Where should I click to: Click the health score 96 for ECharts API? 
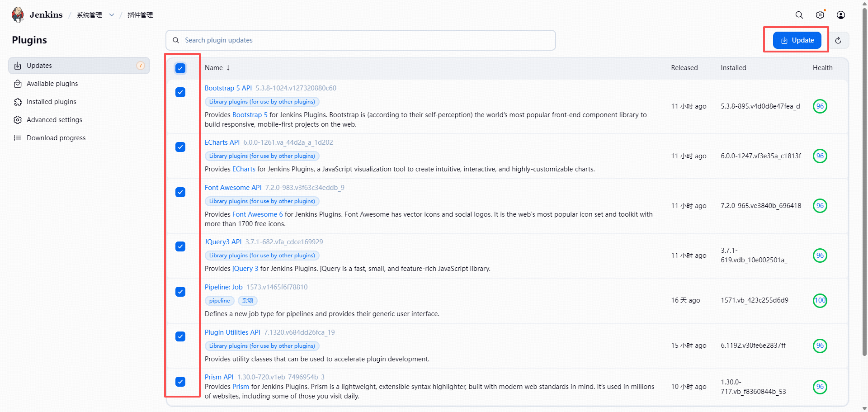pos(820,156)
